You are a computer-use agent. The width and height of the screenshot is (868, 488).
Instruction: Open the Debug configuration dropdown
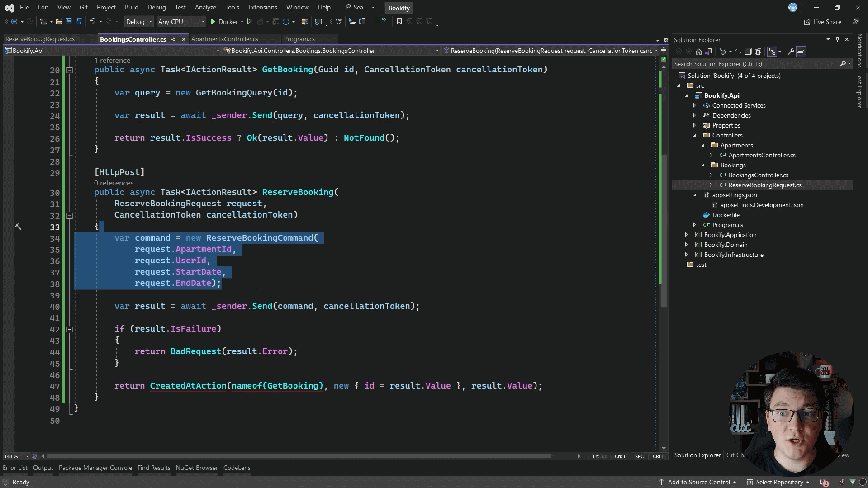coord(139,22)
